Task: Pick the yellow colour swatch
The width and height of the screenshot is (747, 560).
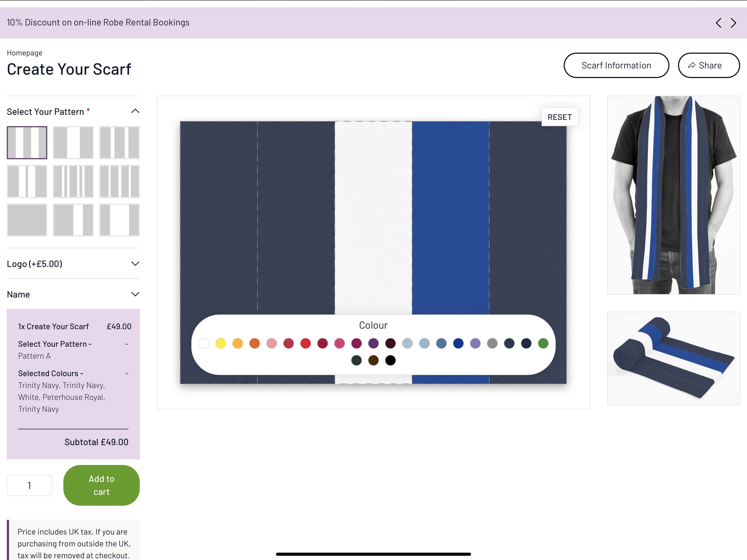Action: pyautogui.click(x=220, y=343)
